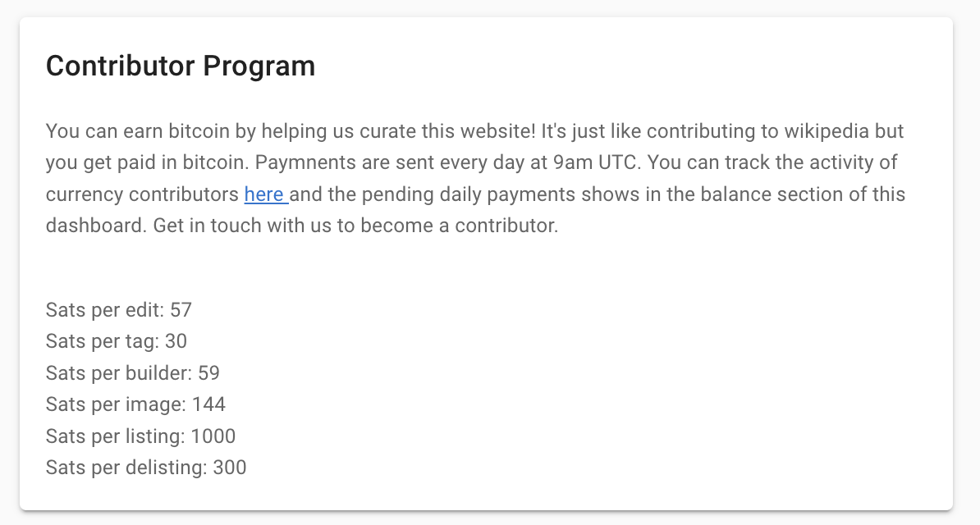Select the 'Sats per builder: 59' line
Viewport: 980px width, 525px height.
132,373
